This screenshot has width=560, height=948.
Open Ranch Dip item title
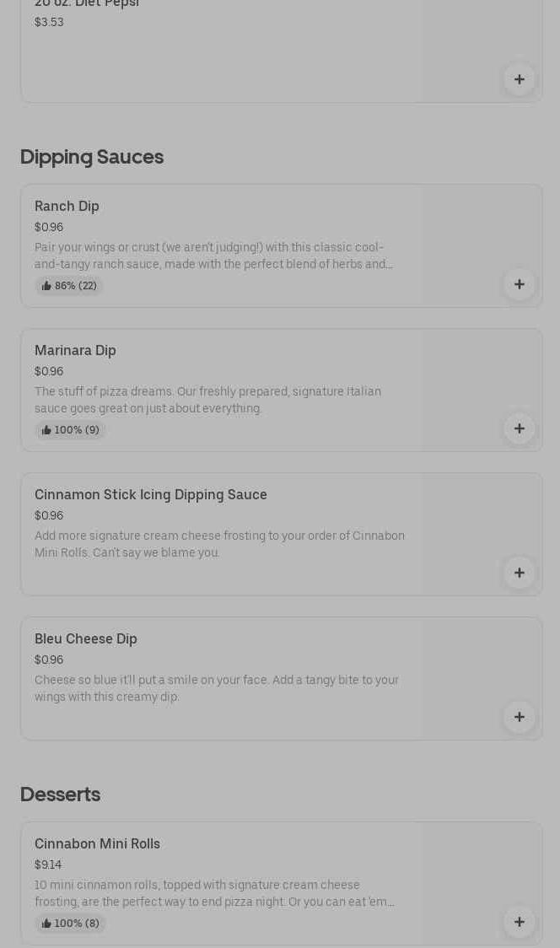click(x=67, y=207)
